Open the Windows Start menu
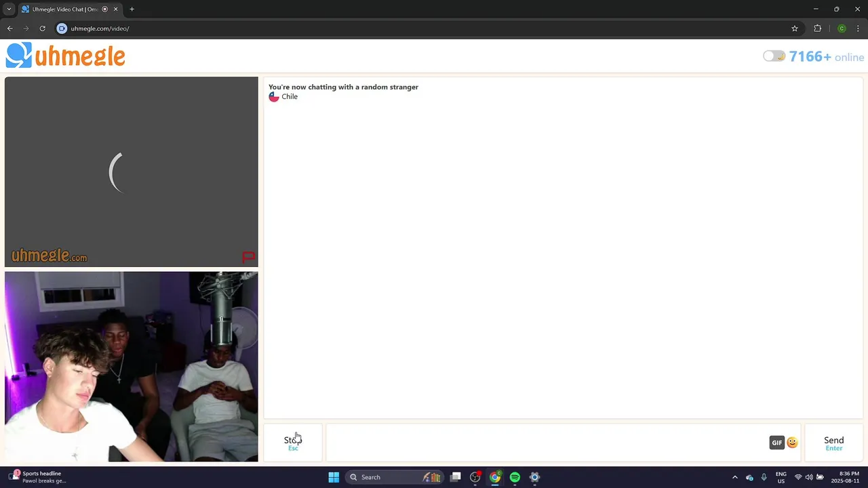868x488 pixels. (x=334, y=477)
